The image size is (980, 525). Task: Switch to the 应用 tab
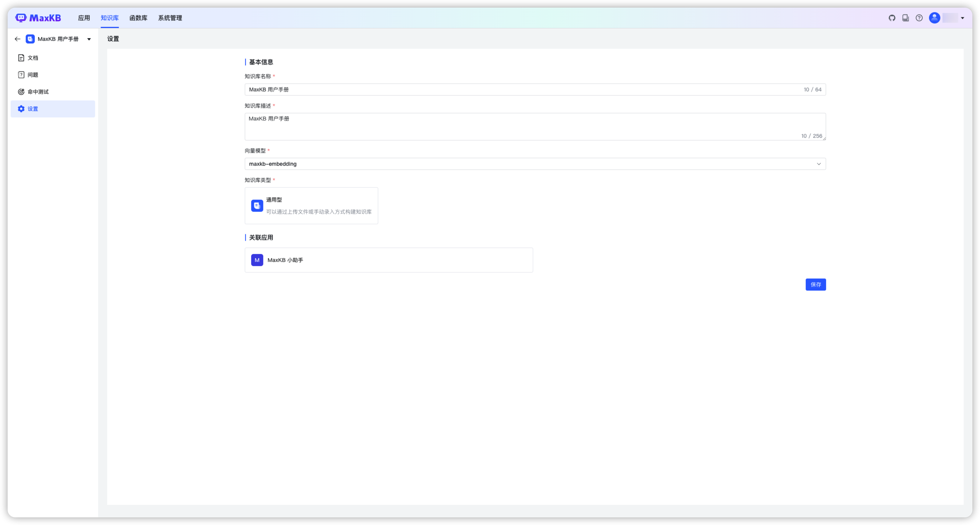click(x=84, y=18)
